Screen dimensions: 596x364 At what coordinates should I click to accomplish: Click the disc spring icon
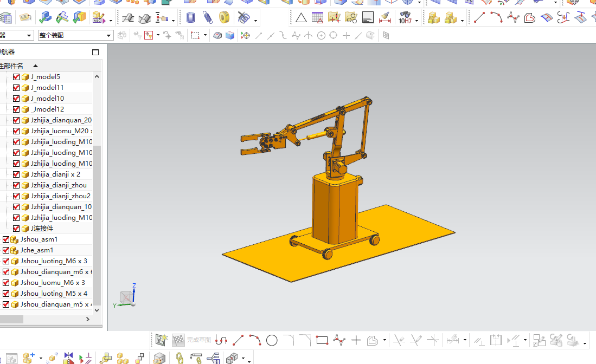pos(225,17)
